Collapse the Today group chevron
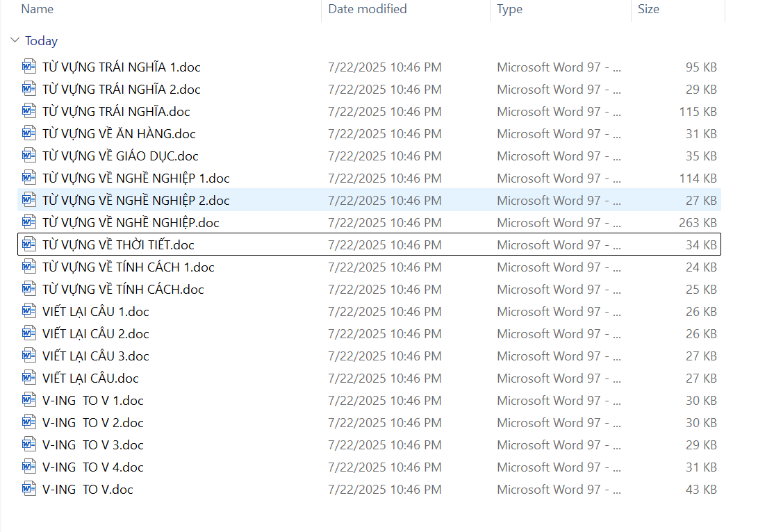The width and height of the screenshot is (774, 532). coord(15,41)
